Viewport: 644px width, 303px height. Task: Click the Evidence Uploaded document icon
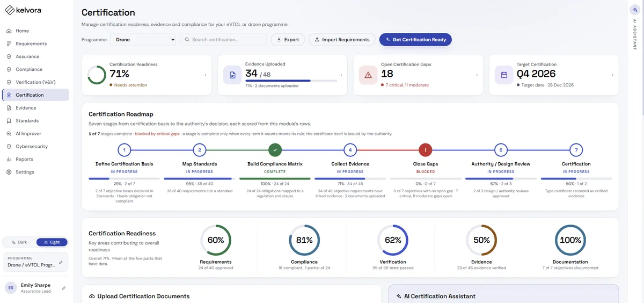pyautogui.click(x=232, y=75)
